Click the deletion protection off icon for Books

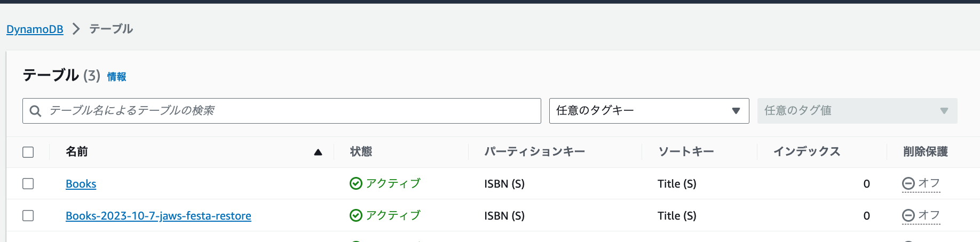tap(908, 183)
